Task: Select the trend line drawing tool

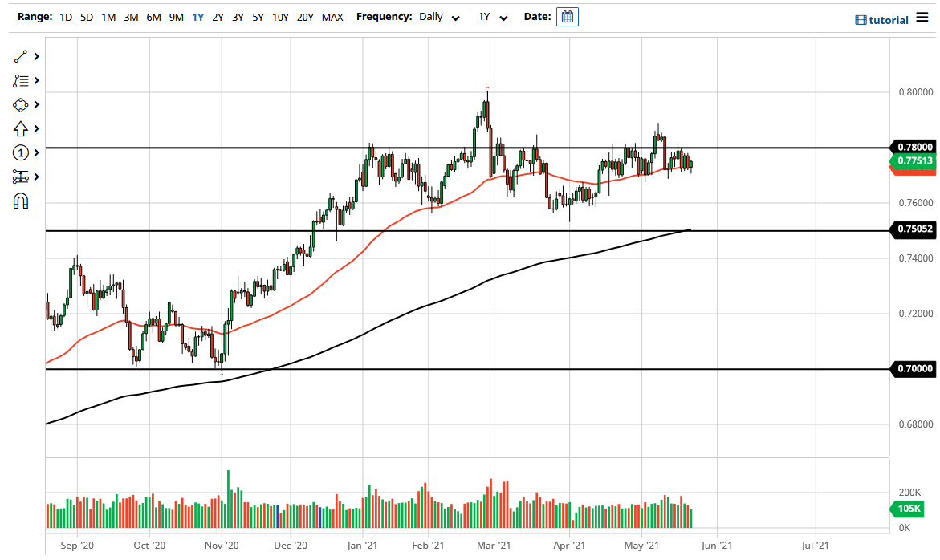Action: pyautogui.click(x=20, y=56)
